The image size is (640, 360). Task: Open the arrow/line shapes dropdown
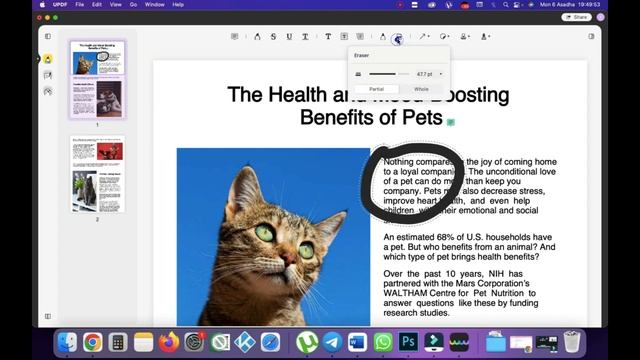click(424, 36)
